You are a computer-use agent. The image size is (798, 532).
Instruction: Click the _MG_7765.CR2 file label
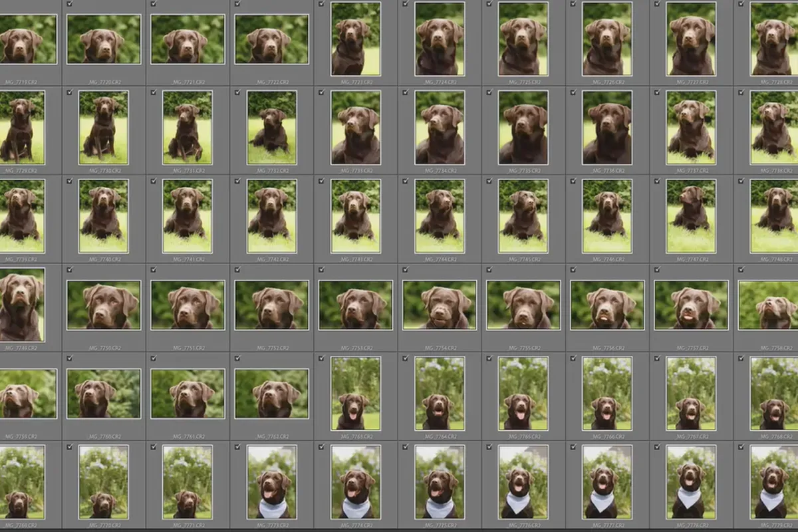pos(523,436)
